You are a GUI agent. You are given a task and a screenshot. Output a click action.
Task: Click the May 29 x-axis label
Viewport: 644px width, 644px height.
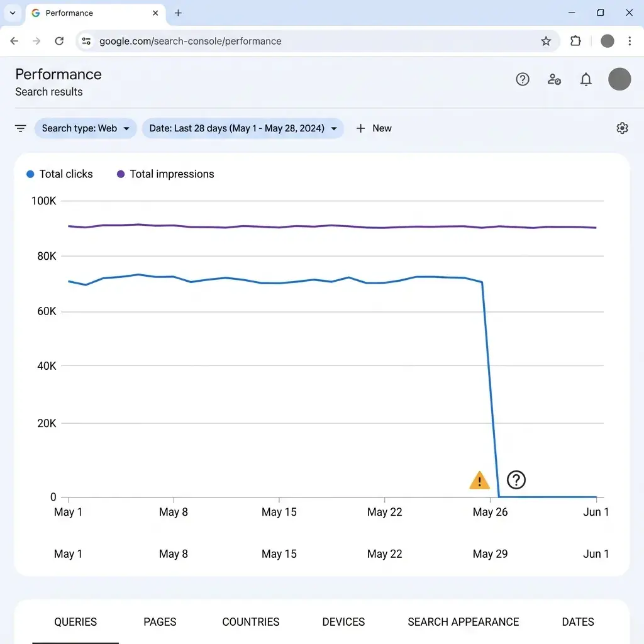pos(490,554)
